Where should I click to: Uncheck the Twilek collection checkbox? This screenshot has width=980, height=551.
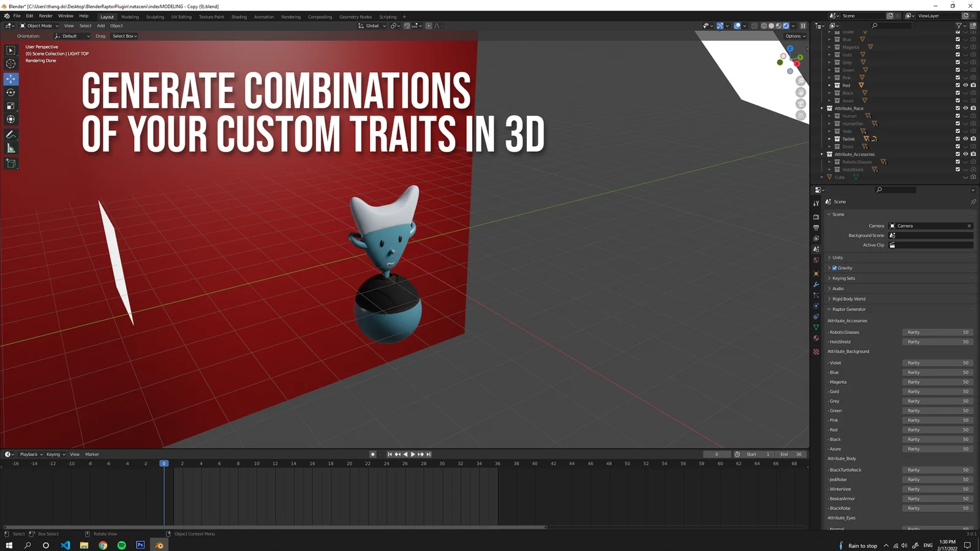tap(958, 139)
